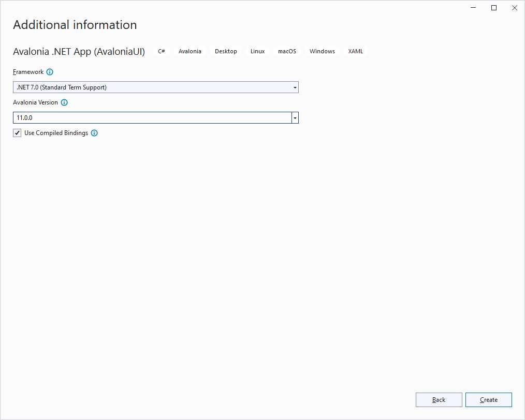Click the info icon beside Framework

(50, 72)
